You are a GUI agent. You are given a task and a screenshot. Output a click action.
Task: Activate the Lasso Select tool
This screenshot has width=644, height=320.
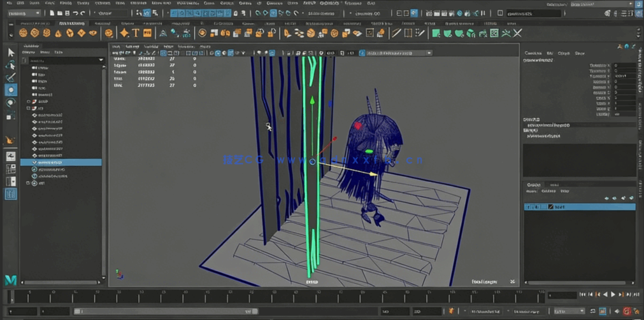pyautogui.click(x=11, y=66)
